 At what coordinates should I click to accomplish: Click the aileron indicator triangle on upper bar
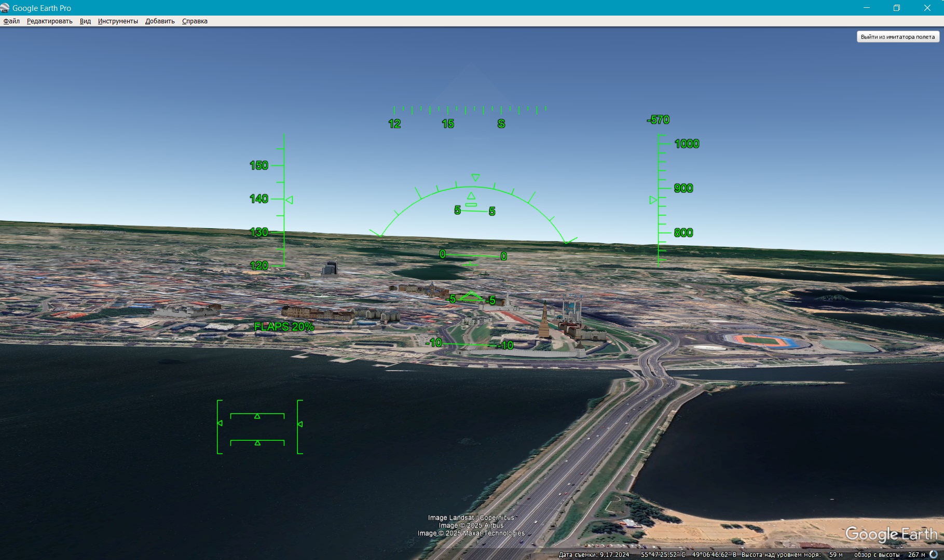click(257, 416)
